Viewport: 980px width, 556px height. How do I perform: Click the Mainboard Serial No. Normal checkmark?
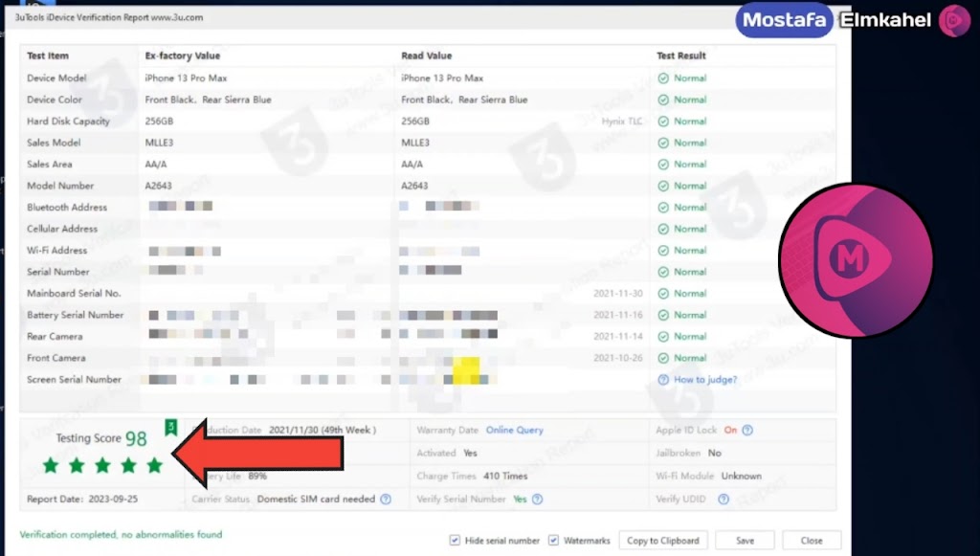coord(663,294)
